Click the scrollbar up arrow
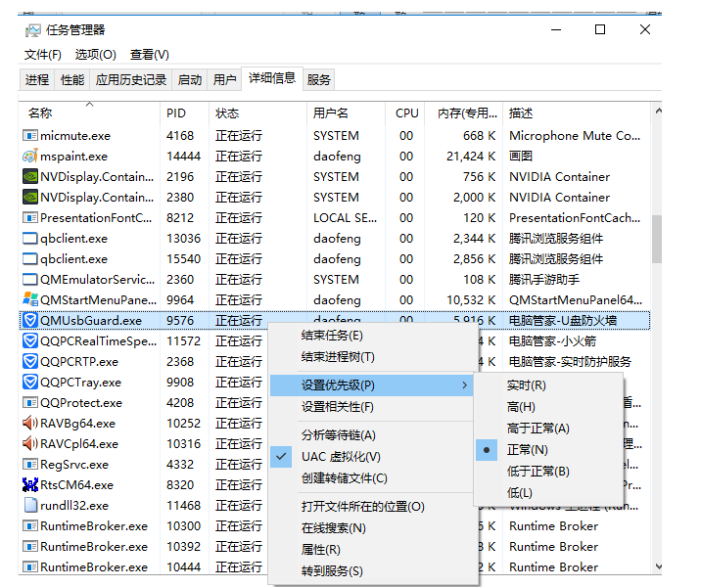The width and height of the screenshot is (701, 588). pyautogui.click(x=658, y=111)
